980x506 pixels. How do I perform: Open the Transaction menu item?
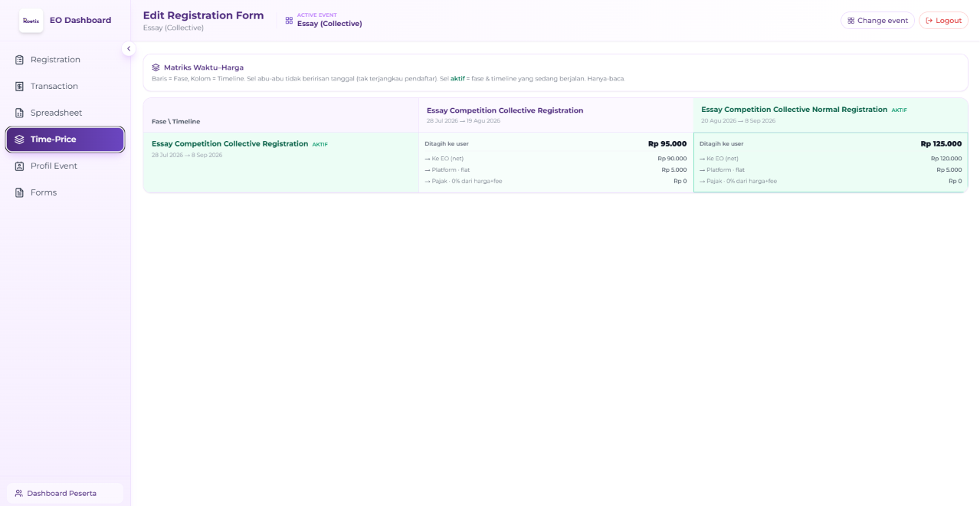pos(65,87)
